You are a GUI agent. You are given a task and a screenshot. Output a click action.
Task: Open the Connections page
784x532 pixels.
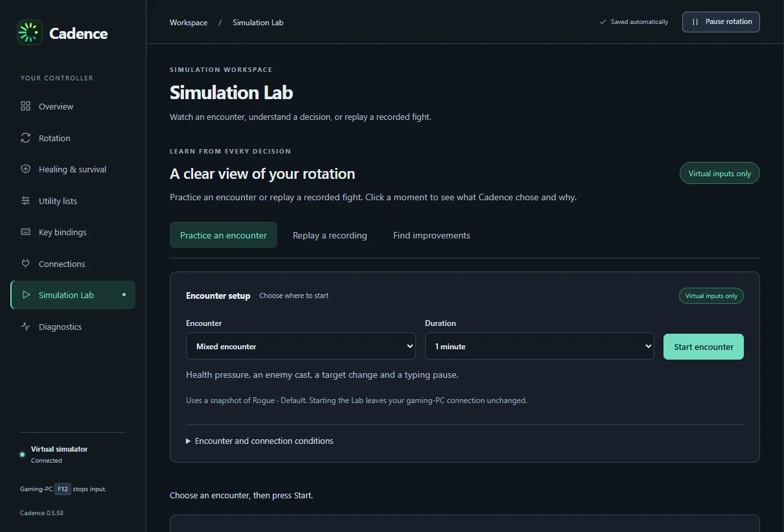(x=73, y=264)
